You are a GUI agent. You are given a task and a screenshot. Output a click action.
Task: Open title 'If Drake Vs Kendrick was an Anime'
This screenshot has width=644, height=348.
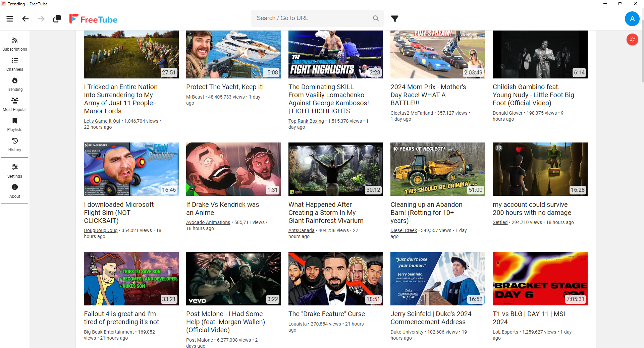click(223, 209)
